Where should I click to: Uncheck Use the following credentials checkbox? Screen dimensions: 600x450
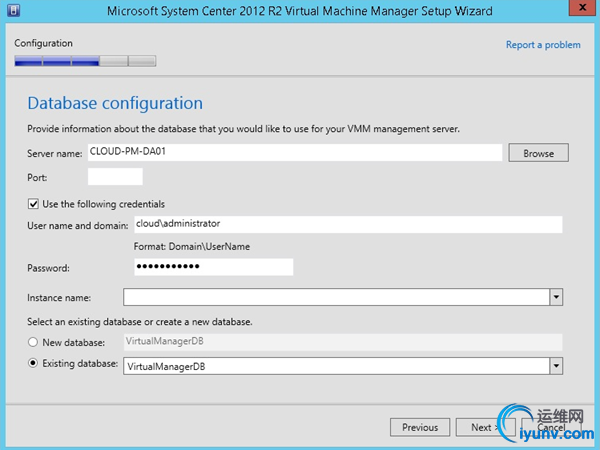(33, 204)
